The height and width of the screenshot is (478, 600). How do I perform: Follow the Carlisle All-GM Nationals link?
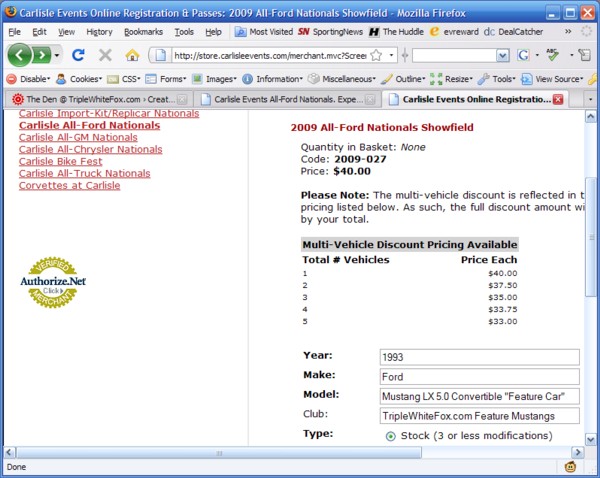point(78,137)
